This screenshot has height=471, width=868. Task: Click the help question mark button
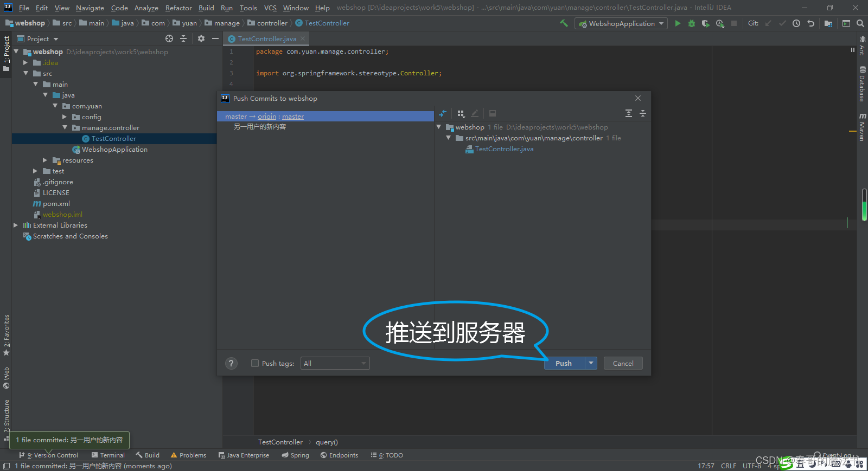point(231,363)
